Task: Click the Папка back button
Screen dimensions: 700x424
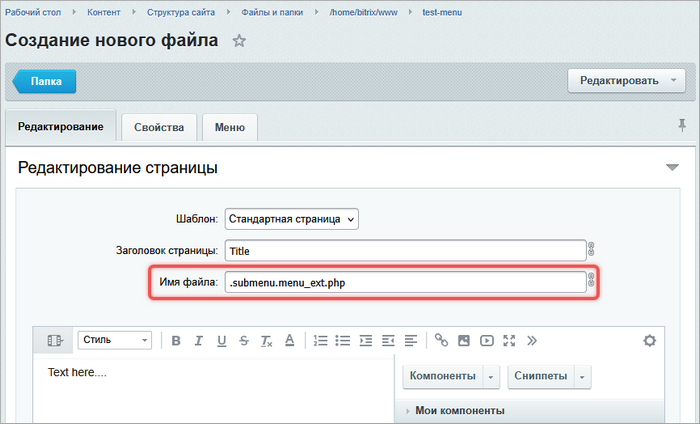Action: tap(45, 82)
